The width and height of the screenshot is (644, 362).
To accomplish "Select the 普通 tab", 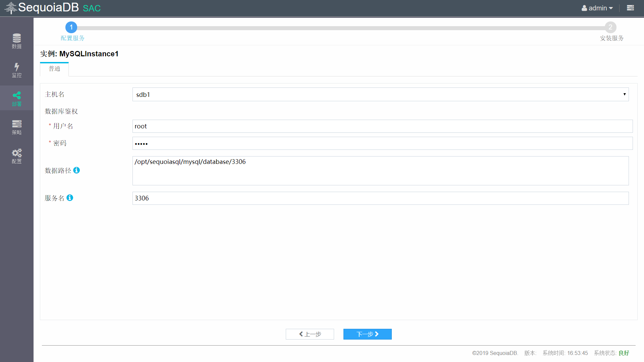I will point(54,69).
